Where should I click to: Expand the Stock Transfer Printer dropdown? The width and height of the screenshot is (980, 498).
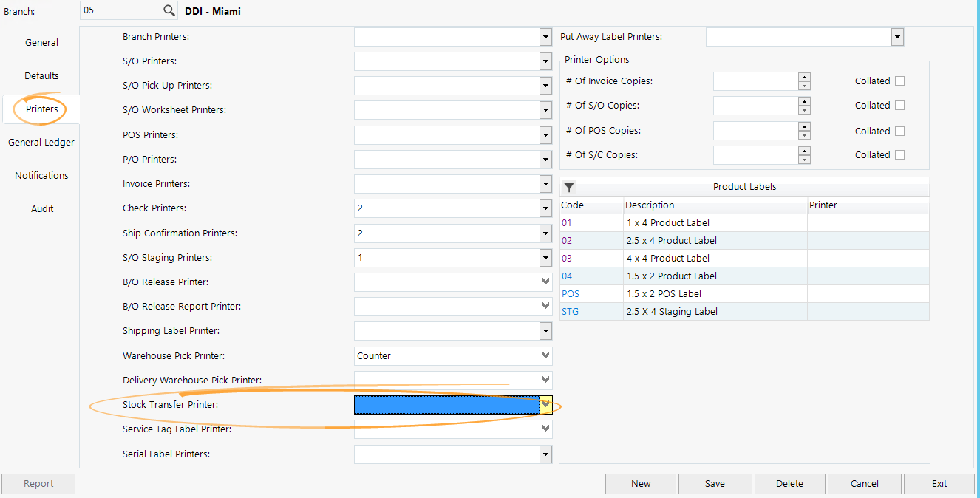coord(545,404)
